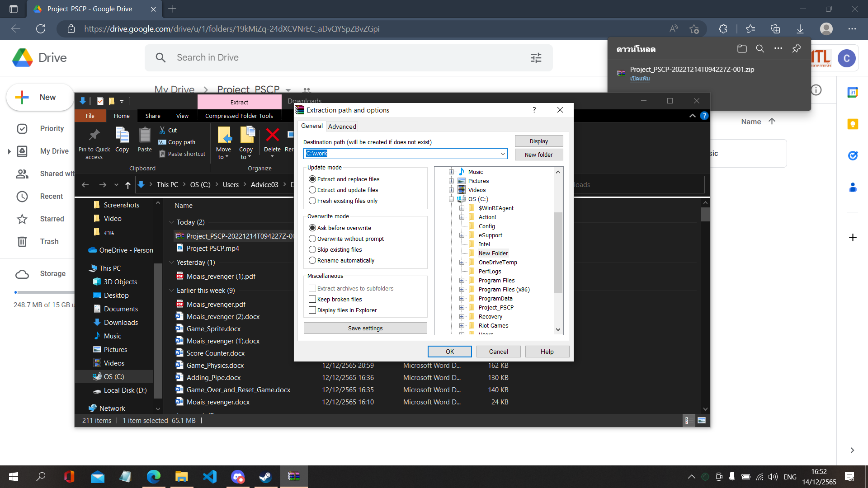Screen dimensions: 868x488
Task: Switch to the Advanced tab
Action: 342,127
